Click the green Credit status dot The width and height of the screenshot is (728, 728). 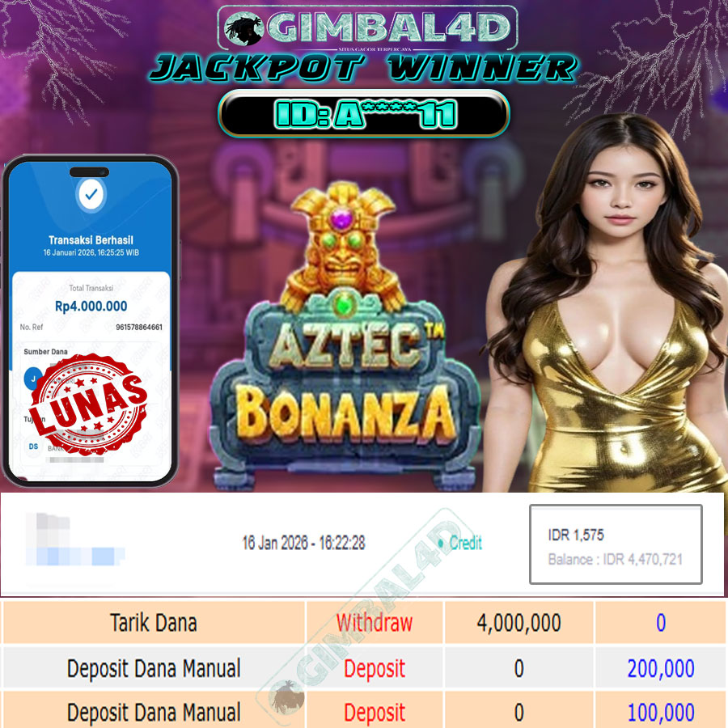coord(441,543)
